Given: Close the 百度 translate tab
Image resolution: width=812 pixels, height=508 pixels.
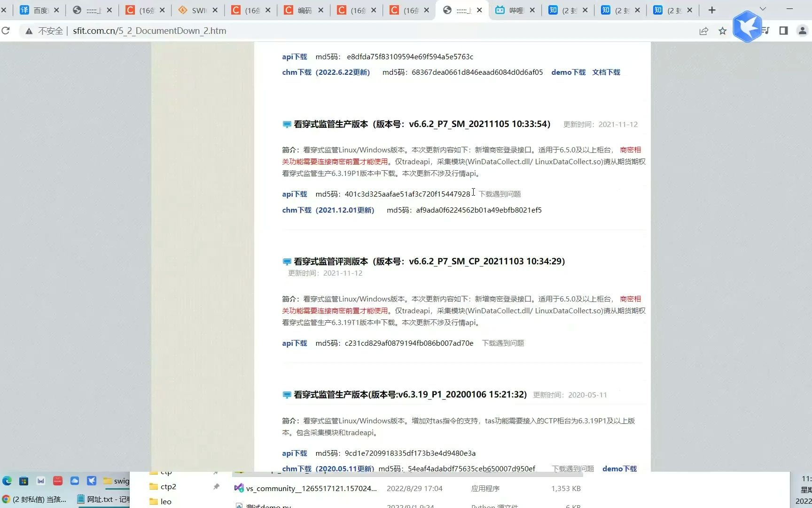Looking at the screenshot, I should click(x=56, y=10).
